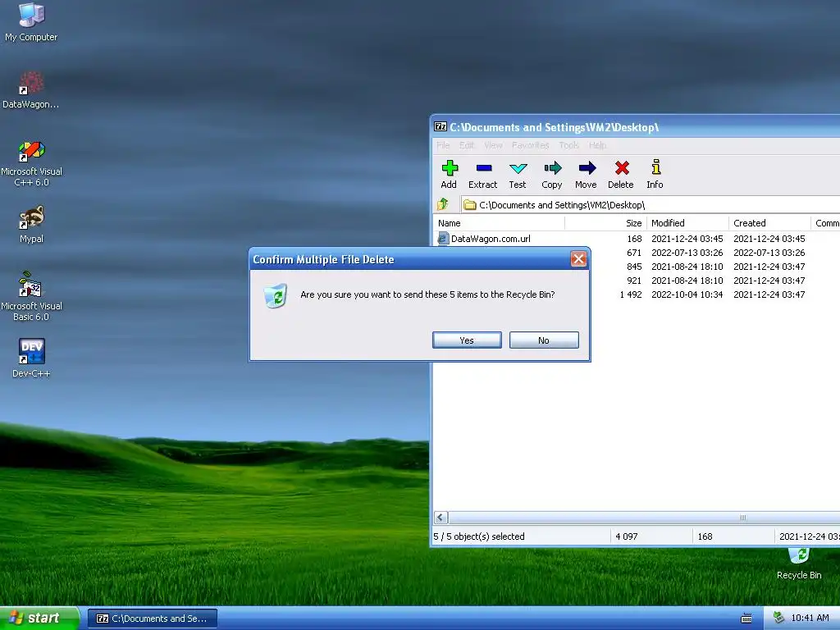Image resolution: width=840 pixels, height=630 pixels.
Task: Open the Help menu in 7-Zip
Action: (x=597, y=145)
